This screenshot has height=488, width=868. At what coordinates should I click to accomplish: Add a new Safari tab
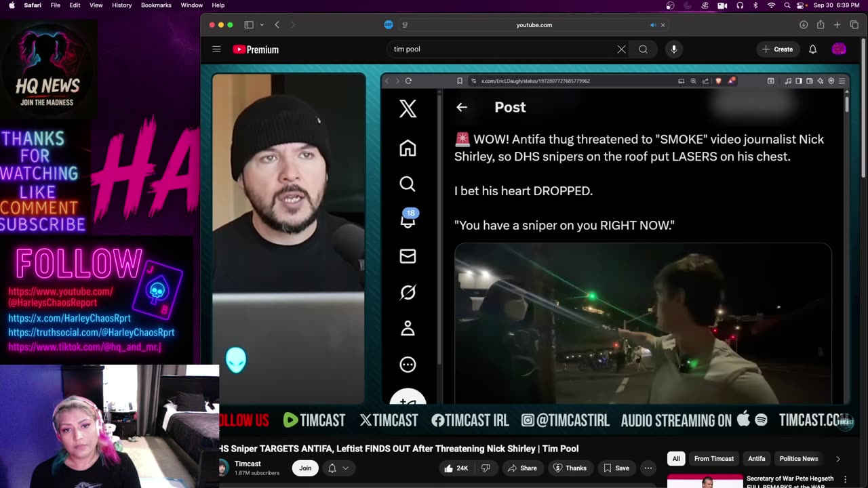[x=837, y=25]
